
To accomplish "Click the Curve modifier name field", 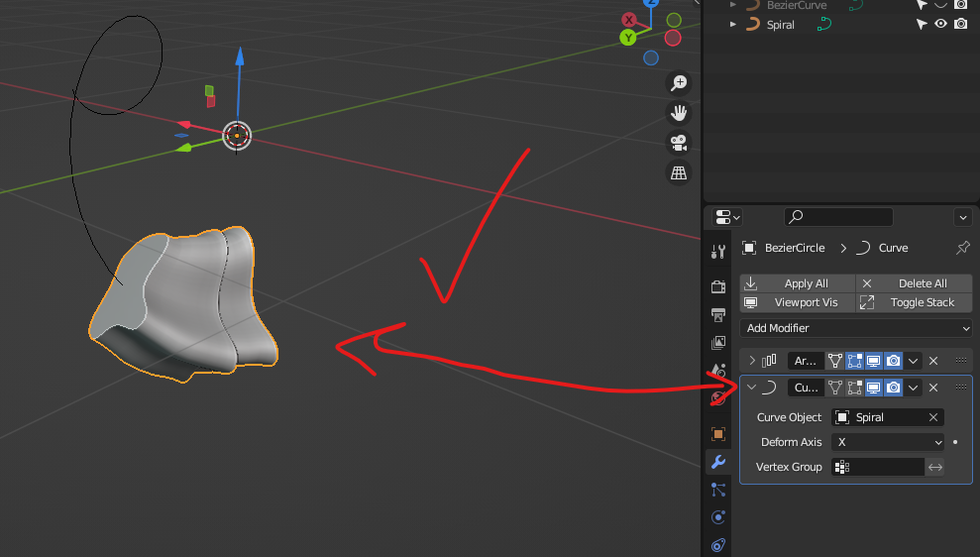I will point(806,388).
